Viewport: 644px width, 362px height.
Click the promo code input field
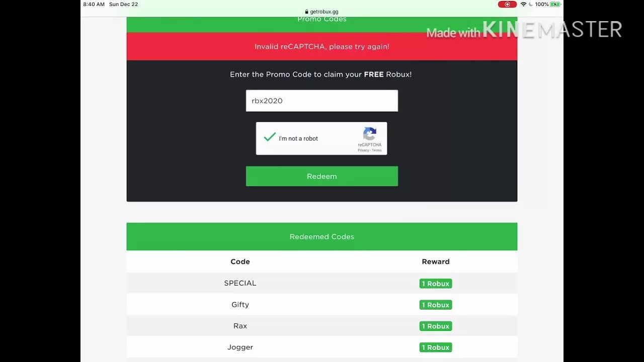click(x=322, y=101)
